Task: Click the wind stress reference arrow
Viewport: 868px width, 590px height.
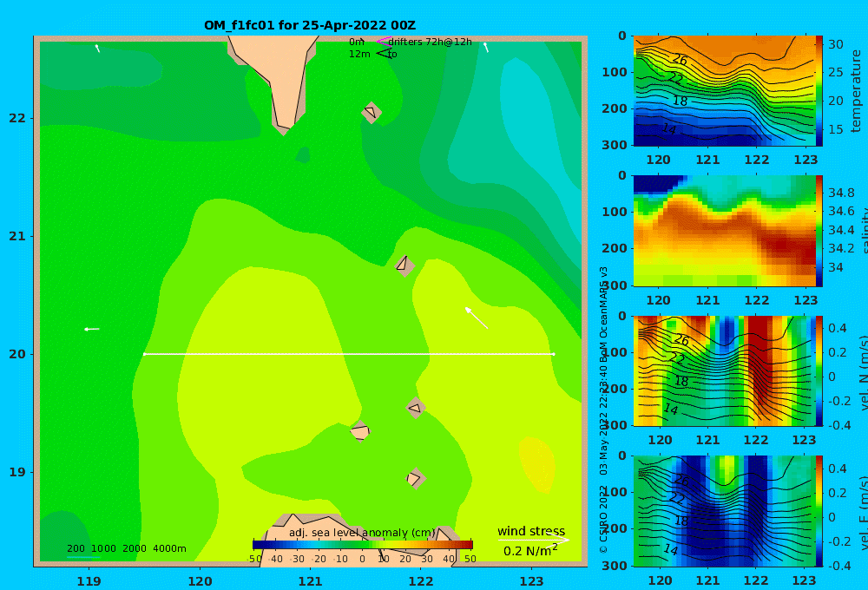Action: [533, 540]
